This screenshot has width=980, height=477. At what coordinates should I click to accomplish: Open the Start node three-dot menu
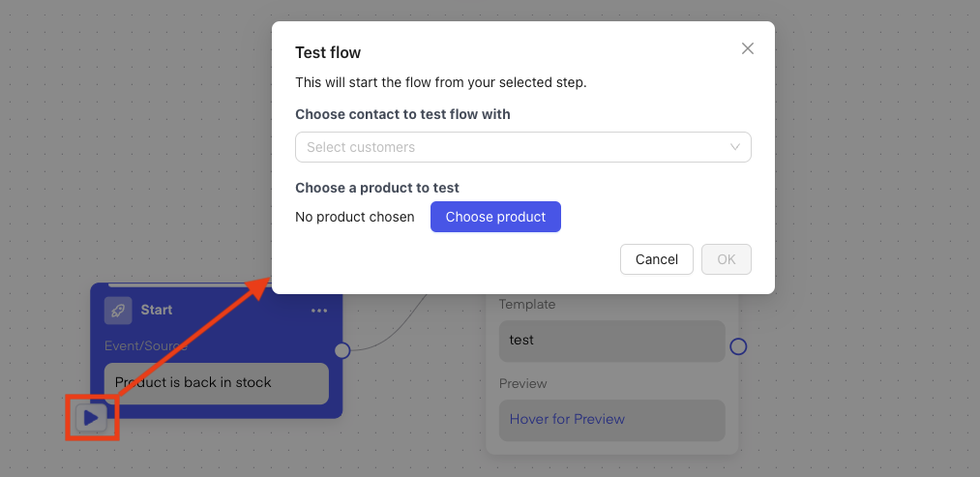(319, 311)
